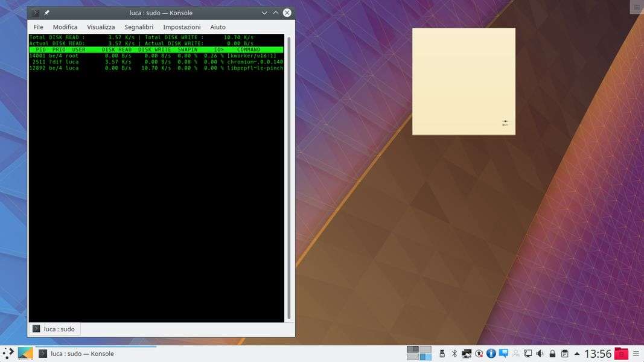Open the Konsole window menu icon
Screen dimensions: 644x362
tap(35, 13)
